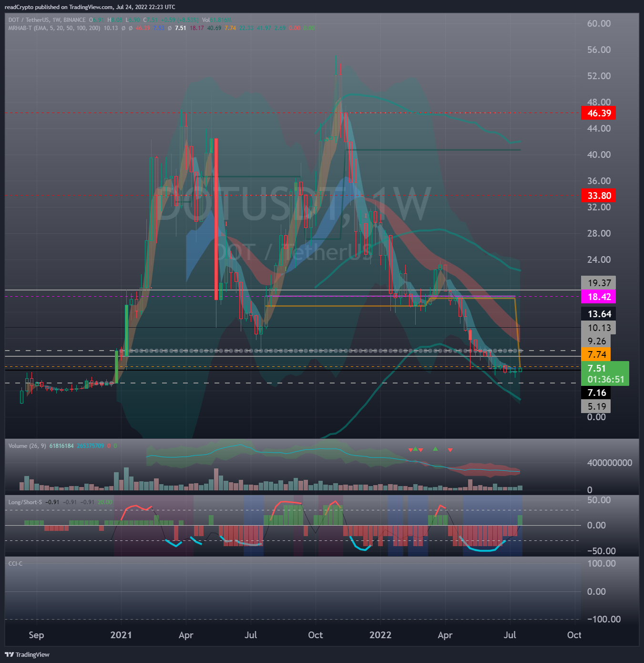Click the green 7.51 current price label
The width and height of the screenshot is (644, 663).
tap(605, 373)
